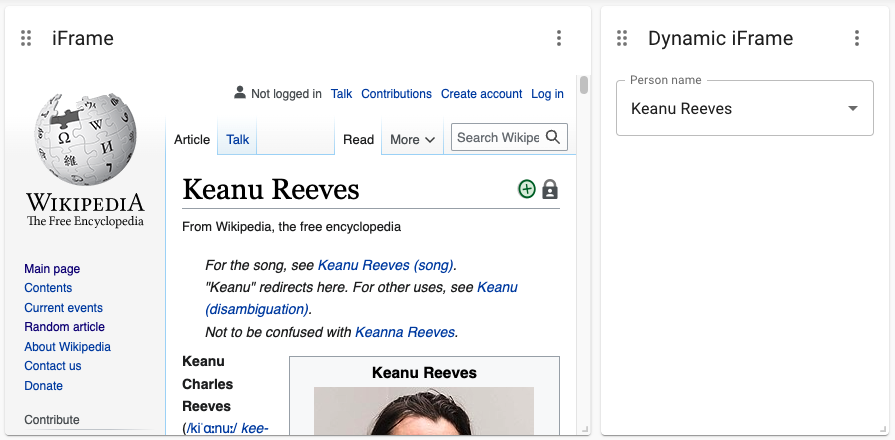Open the Create account link
The height and width of the screenshot is (440, 895).
tap(481, 94)
